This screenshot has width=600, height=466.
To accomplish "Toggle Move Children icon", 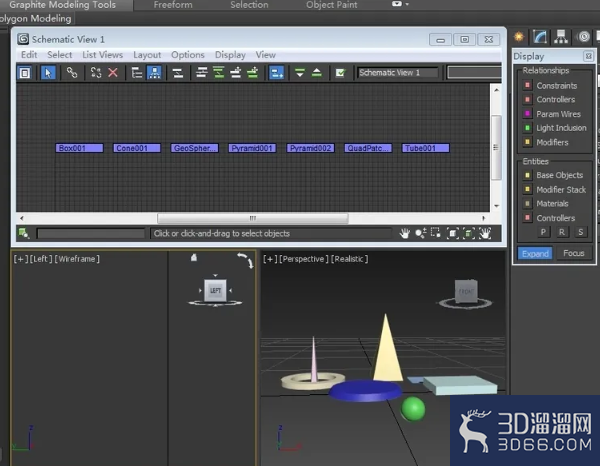I will pos(276,73).
